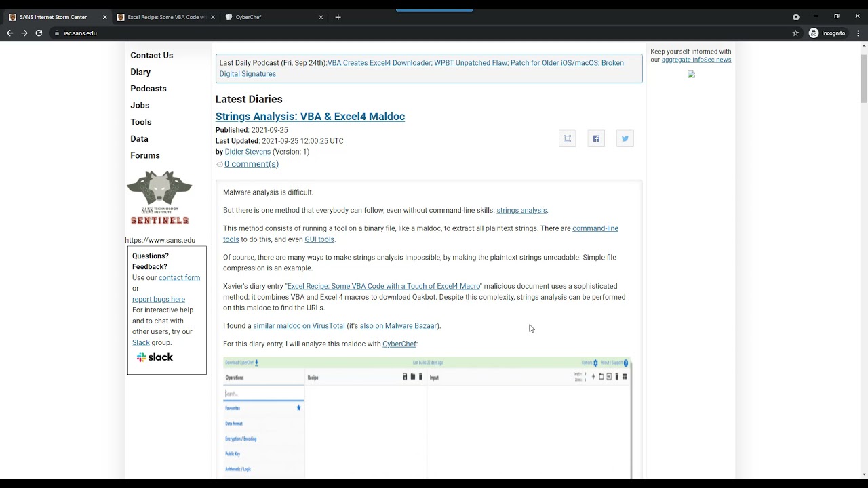Open Podcasts in sidebar menu
868x488 pixels.
tap(149, 89)
